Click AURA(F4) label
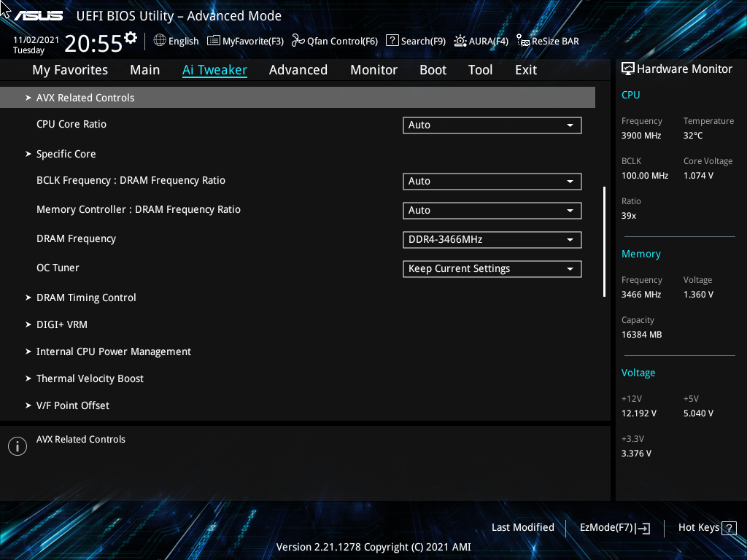 [488, 42]
